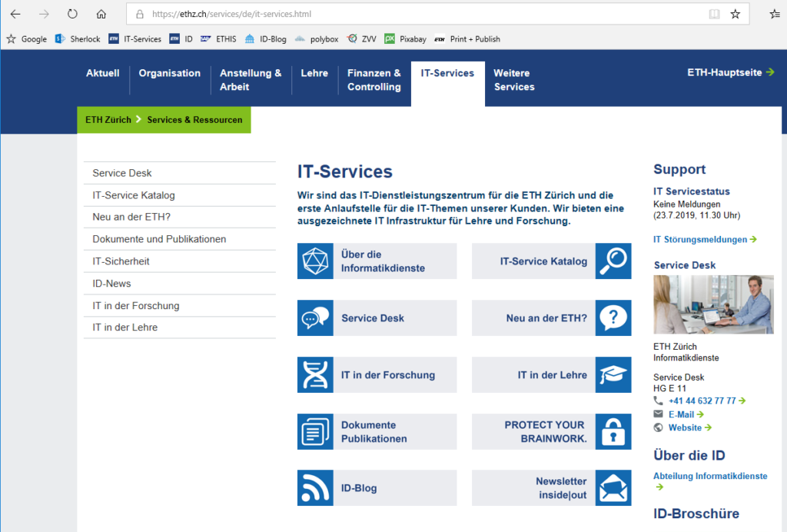787x532 pixels.
Task: Open the Website contact link
Action: coord(689,427)
